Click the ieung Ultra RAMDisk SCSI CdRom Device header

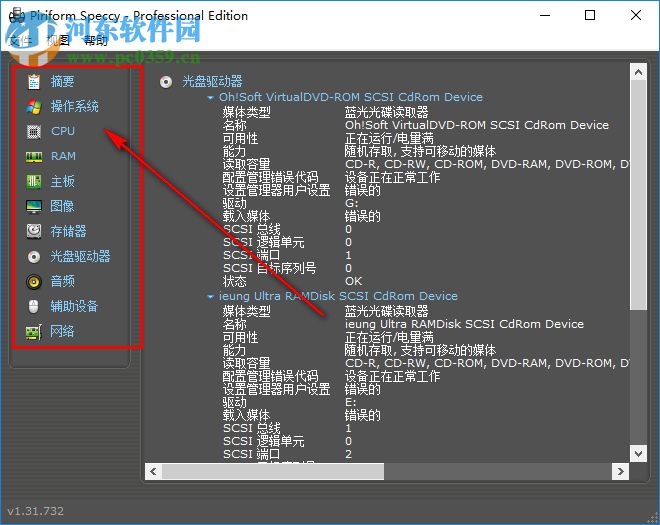[338, 296]
